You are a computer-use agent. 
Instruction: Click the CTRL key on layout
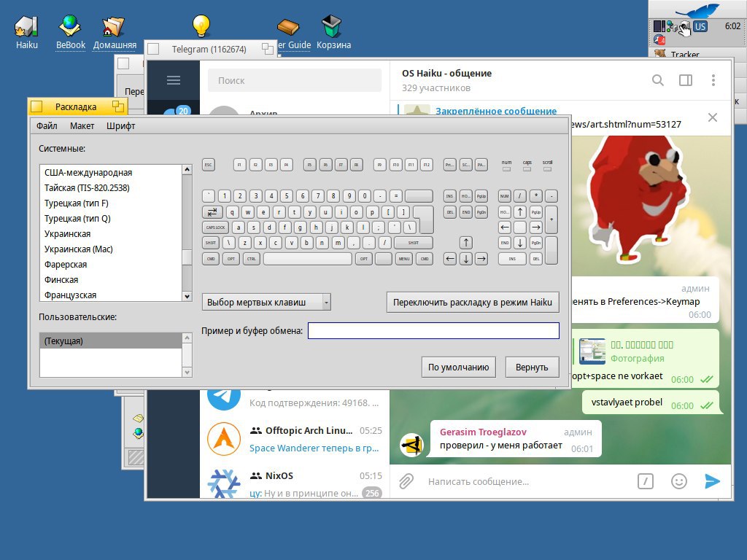252,259
